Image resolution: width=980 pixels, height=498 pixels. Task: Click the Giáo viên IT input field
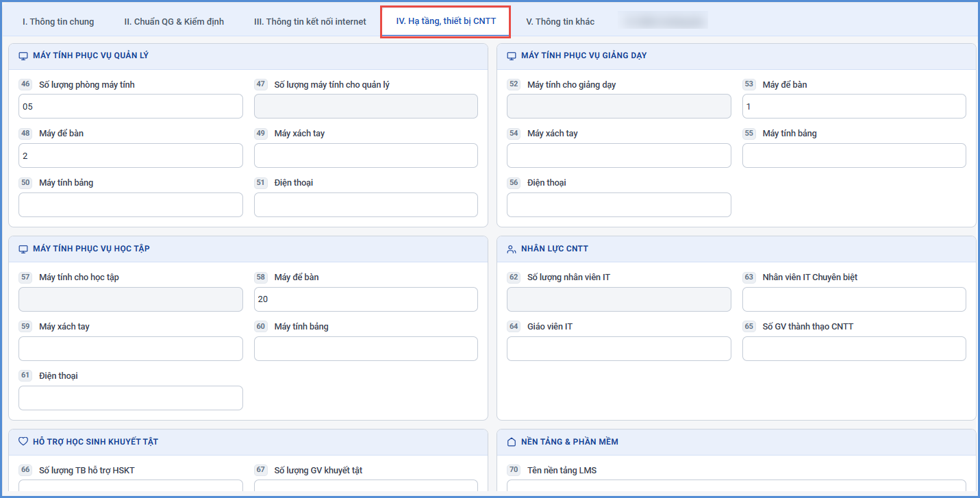click(x=619, y=349)
